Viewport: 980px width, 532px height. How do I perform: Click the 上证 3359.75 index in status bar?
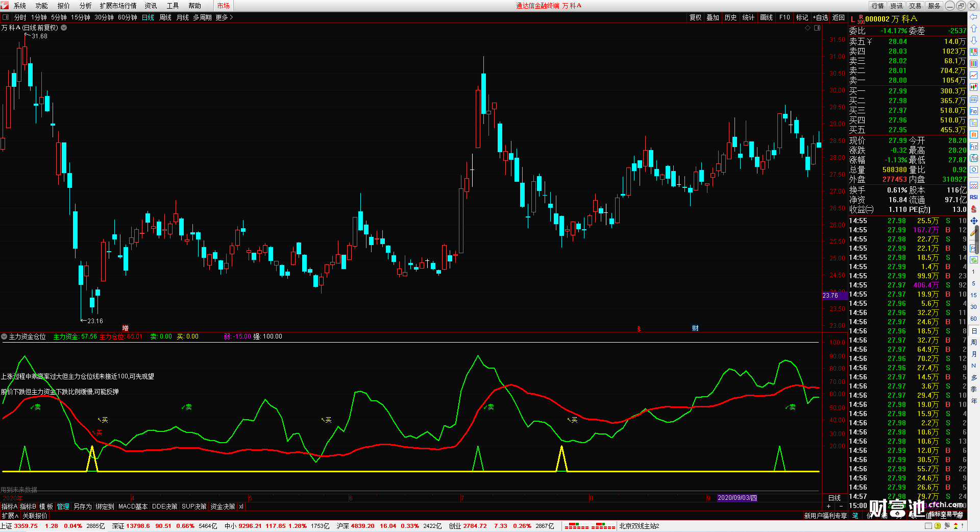(19, 526)
